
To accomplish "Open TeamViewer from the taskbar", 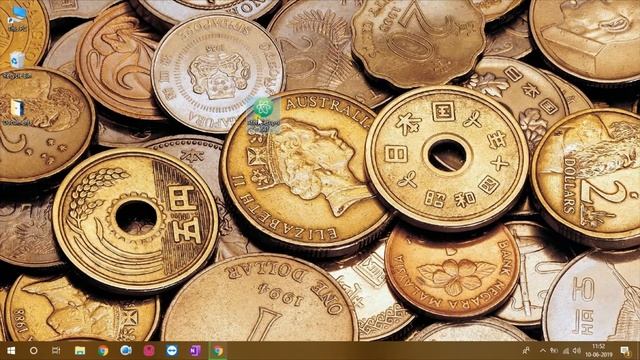I will [x=172, y=351].
